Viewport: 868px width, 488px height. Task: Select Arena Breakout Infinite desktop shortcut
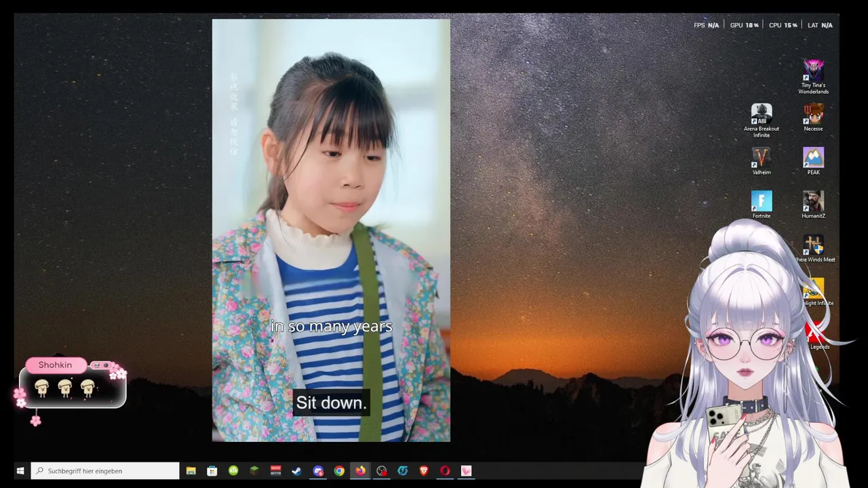pos(762,121)
